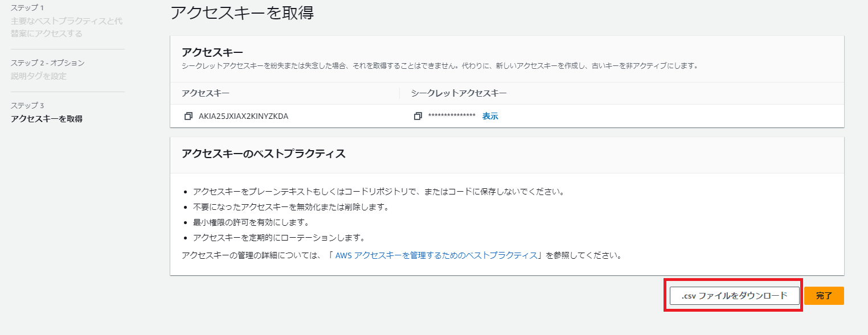Click the シークレットアクセスキー column header
Viewport: 868px width, 335px height.
[x=458, y=93]
